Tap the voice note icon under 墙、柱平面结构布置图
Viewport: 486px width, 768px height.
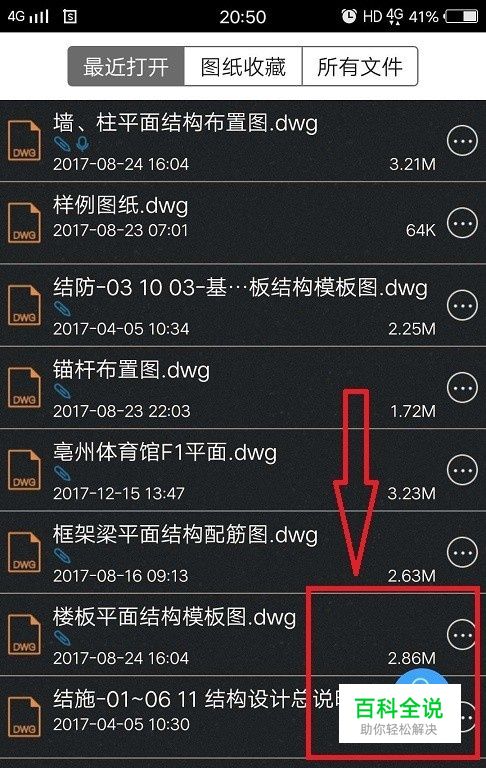(83, 144)
